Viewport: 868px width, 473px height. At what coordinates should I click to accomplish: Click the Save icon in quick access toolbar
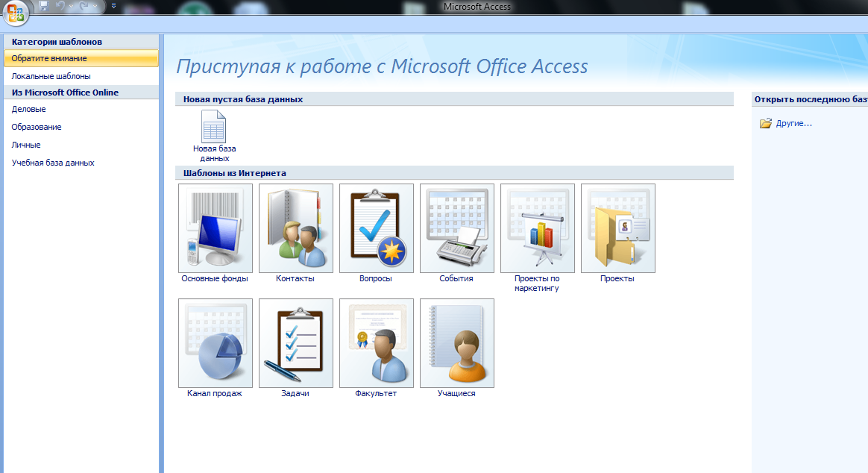(44, 6)
